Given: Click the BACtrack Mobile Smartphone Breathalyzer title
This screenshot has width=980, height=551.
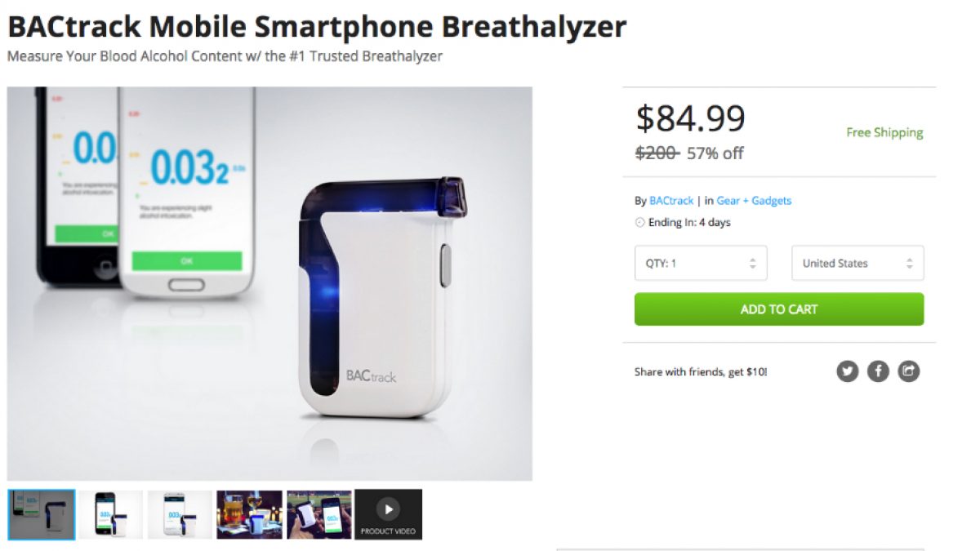Looking at the screenshot, I should point(317,27).
